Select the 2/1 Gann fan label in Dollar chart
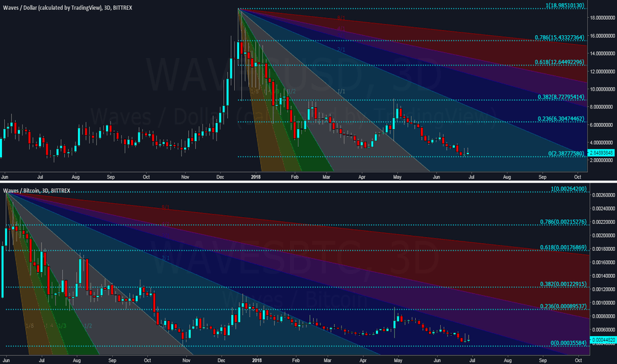Image resolution: width=617 pixels, height=364 pixels. [x=341, y=50]
